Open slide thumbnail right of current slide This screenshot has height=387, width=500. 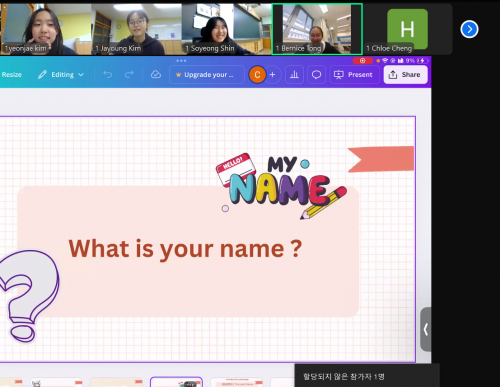[237, 382]
